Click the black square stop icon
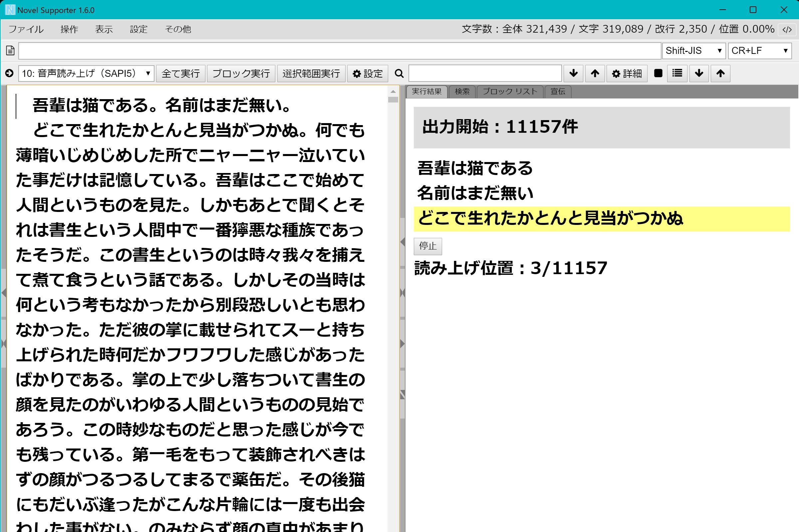The height and width of the screenshot is (532, 799). point(658,73)
